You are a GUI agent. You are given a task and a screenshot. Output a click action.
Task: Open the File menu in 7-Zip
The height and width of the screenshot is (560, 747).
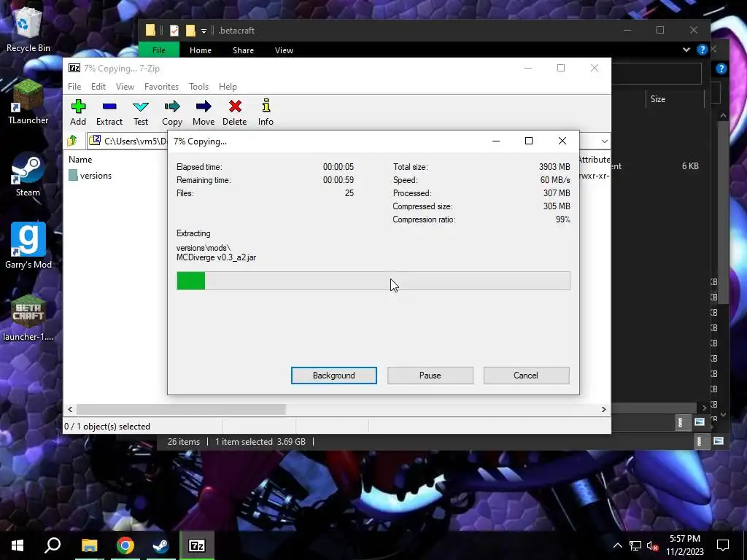click(74, 87)
